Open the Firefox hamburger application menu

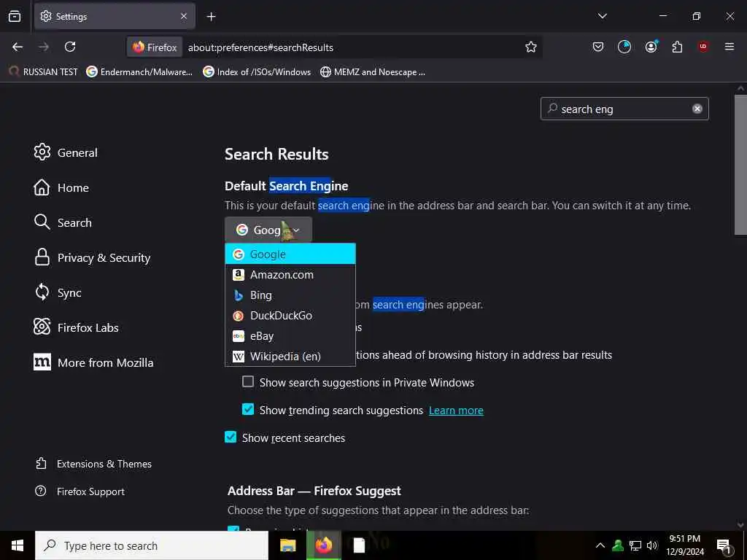click(x=729, y=47)
